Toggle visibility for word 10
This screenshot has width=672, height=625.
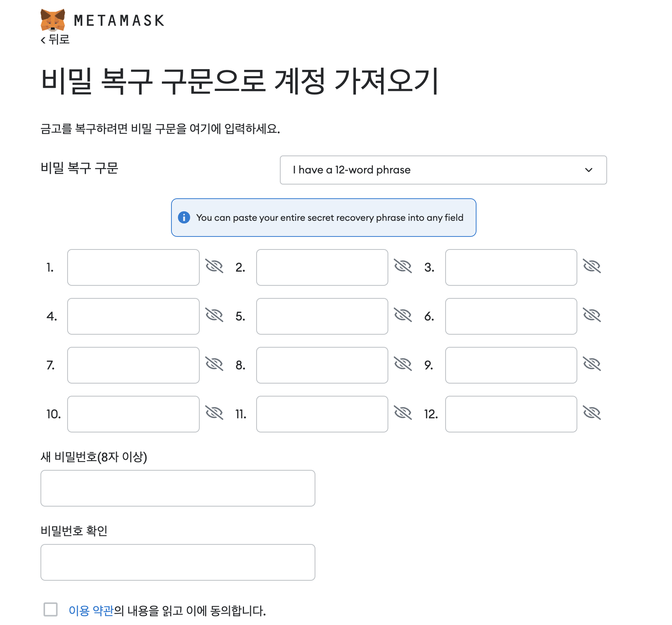click(x=214, y=413)
